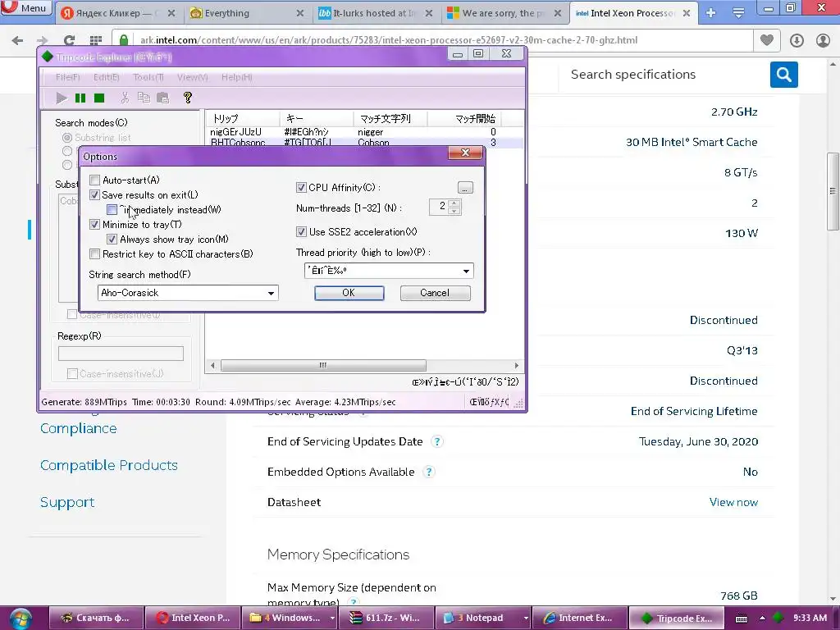Viewport: 840px width, 630px height.
Task: Click the copy icon in Tripcode Explorer toolbar
Action: click(x=144, y=98)
